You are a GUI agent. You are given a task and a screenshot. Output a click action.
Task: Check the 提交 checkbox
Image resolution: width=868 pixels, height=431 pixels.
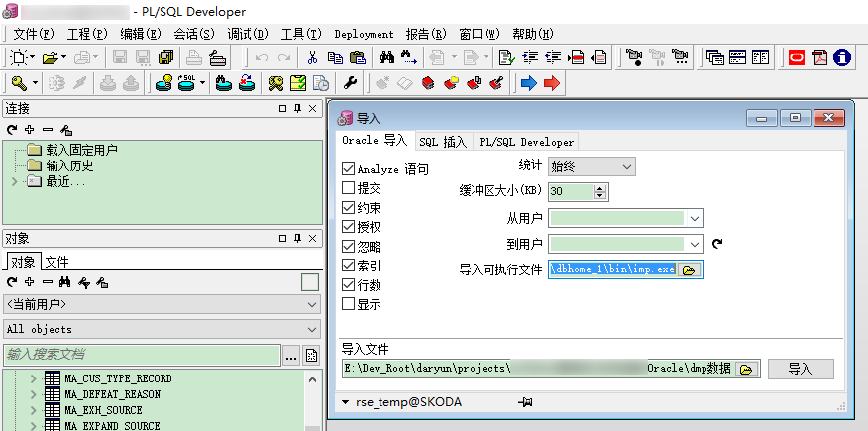pyautogui.click(x=348, y=188)
